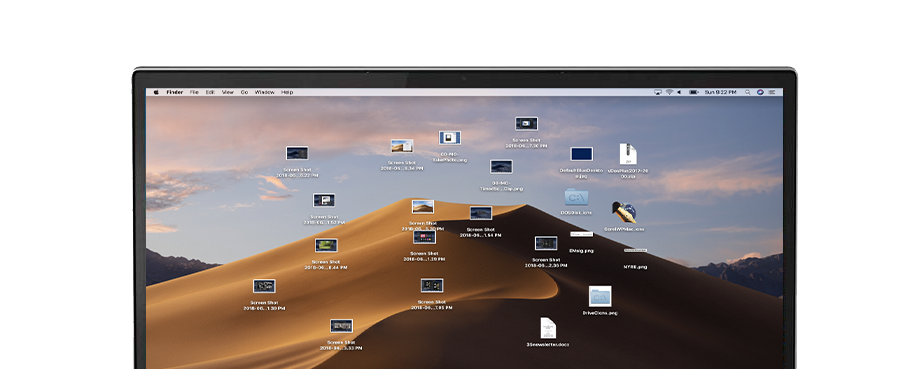The height and width of the screenshot is (369, 910).
Task: Select the DOSDisk.icns folder icon
Action: pyautogui.click(x=576, y=197)
